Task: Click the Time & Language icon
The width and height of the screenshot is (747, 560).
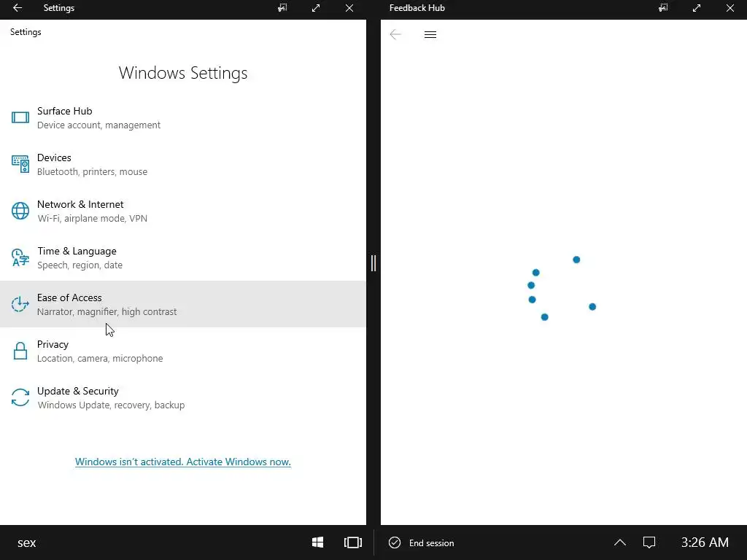Action: 20,257
